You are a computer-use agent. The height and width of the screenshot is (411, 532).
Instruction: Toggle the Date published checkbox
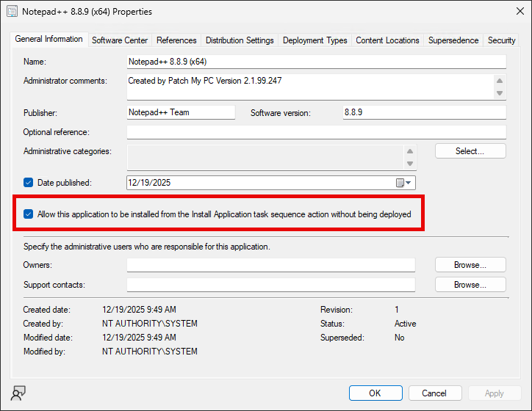click(x=28, y=183)
